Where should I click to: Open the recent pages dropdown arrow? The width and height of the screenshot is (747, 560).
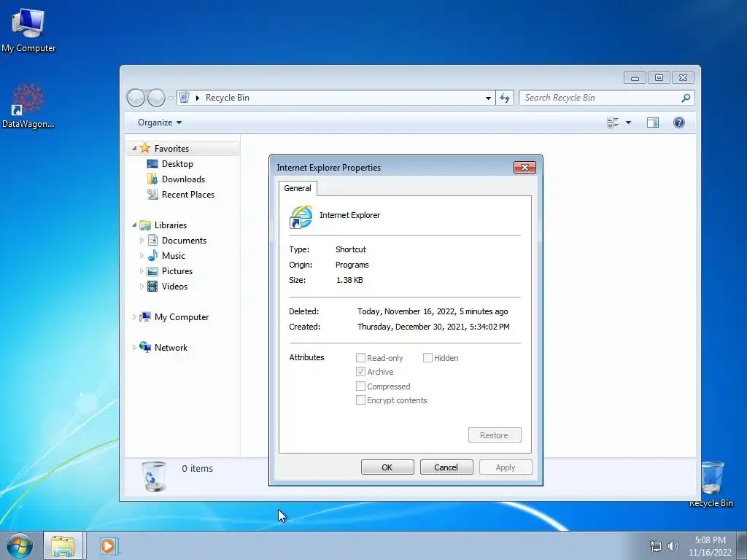(171, 98)
